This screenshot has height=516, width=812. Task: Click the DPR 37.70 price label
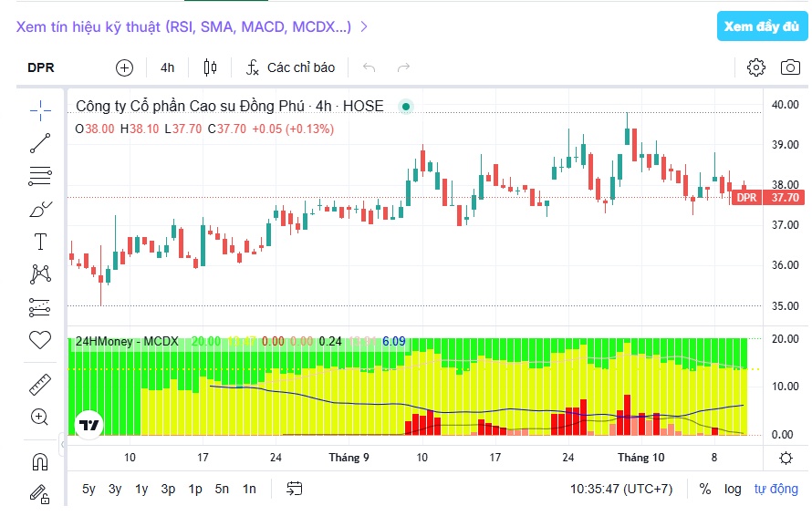click(x=768, y=198)
